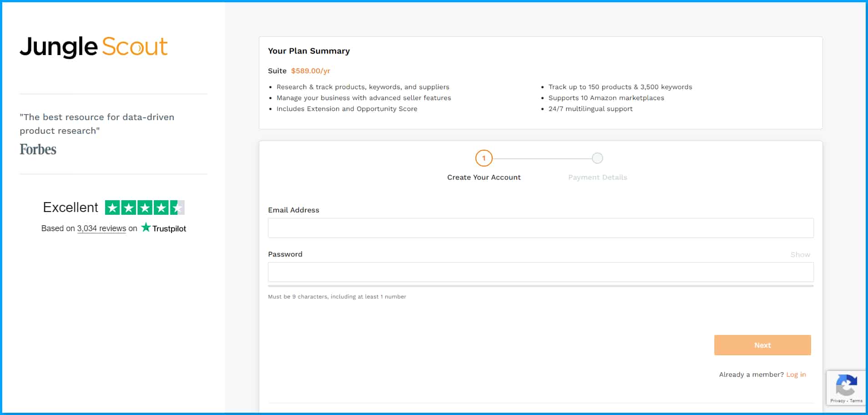
Task: Click the Trustpilot logo
Action: (x=164, y=228)
